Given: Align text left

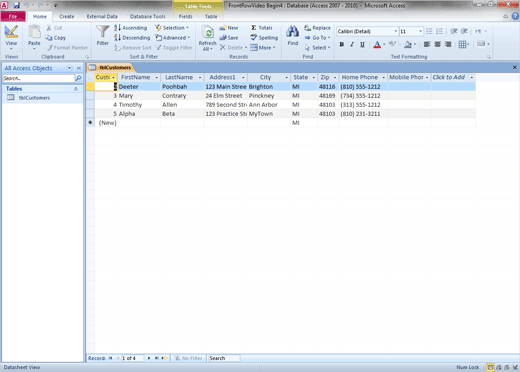Looking at the screenshot, I should click(x=427, y=44).
